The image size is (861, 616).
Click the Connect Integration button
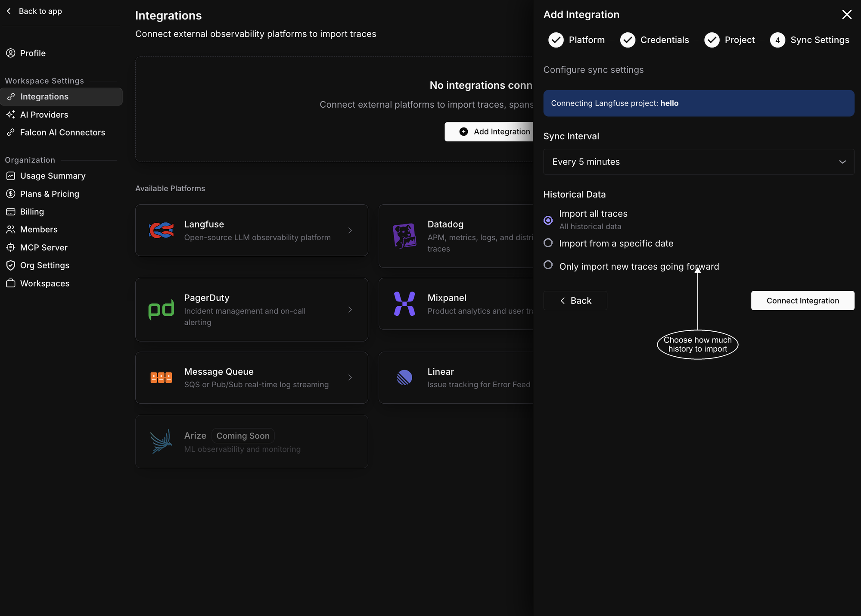coord(802,301)
